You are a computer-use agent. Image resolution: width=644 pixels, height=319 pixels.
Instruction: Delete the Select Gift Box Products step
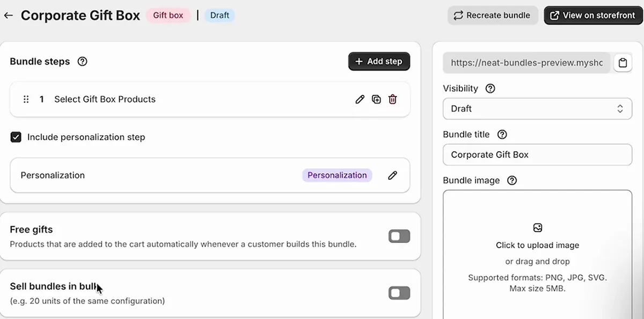(x=393, y=99)
